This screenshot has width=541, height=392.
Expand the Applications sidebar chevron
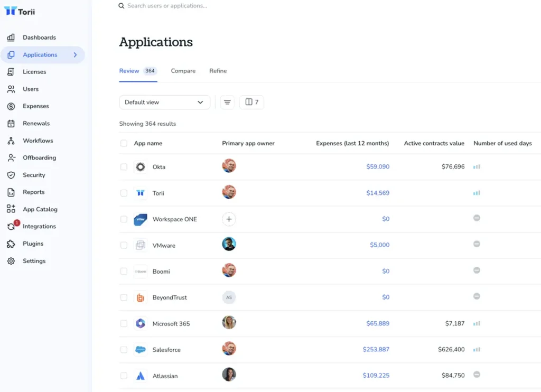coord(75,55)
